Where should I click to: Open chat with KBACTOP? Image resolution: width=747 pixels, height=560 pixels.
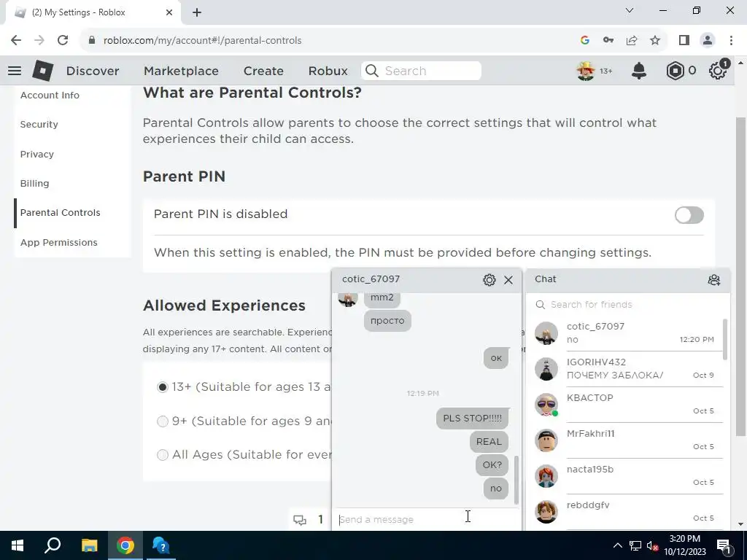[628, 405]
